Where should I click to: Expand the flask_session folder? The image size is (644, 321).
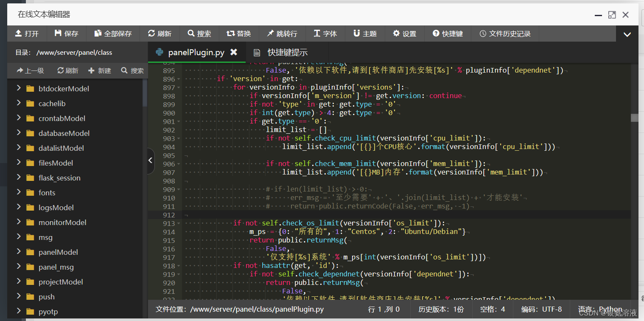coord(19,177)
